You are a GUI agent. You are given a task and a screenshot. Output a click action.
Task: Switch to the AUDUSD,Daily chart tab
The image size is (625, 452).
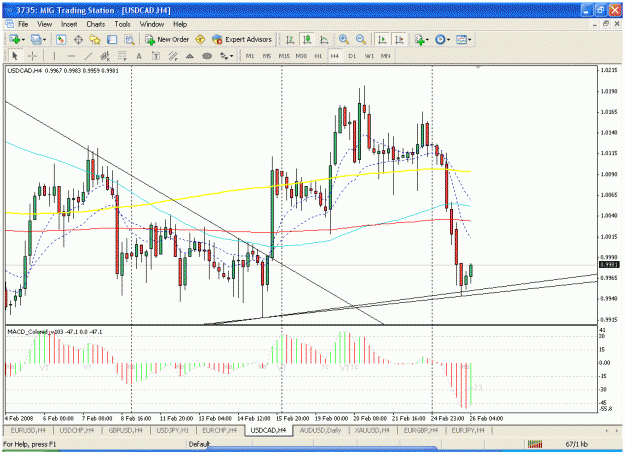[320, 430]
